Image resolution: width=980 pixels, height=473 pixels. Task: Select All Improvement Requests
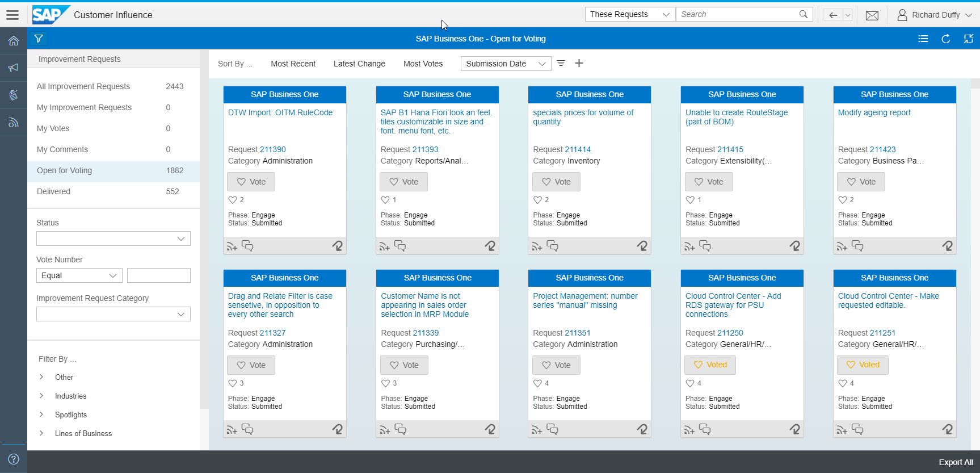coord(113,86)
